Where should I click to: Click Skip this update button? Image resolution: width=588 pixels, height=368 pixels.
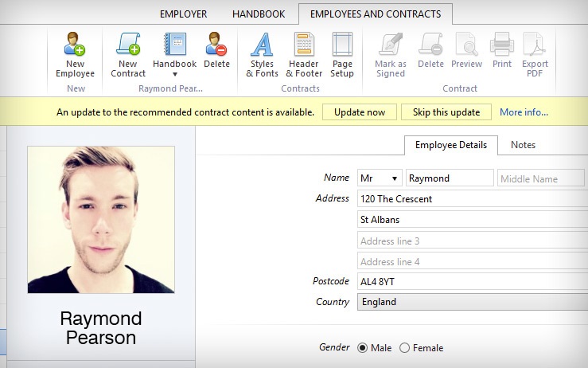[x=446, y=112]
